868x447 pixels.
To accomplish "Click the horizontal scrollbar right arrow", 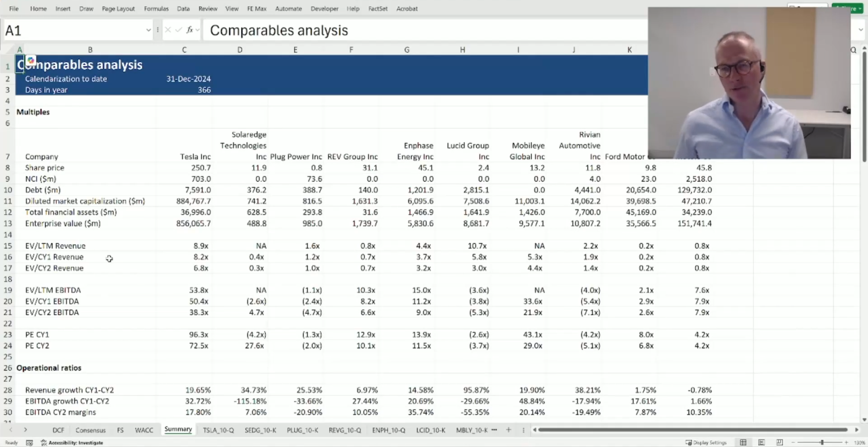I will pyautogui.click(x=857, y=430).
